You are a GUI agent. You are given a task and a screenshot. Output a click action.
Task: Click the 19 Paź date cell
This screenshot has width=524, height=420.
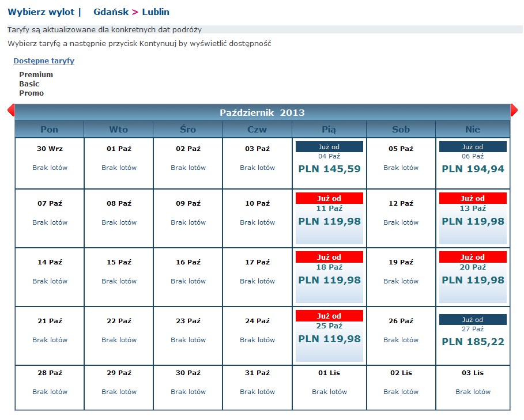click(x=401, y=277)
